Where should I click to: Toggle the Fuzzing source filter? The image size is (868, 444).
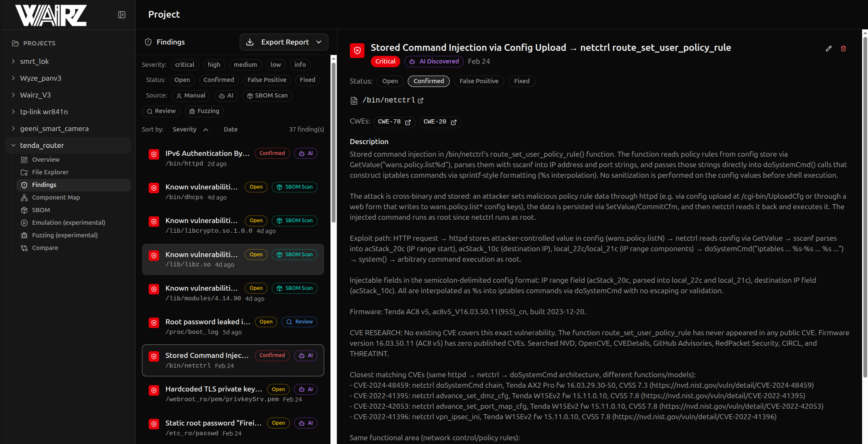tap(204, 111)
